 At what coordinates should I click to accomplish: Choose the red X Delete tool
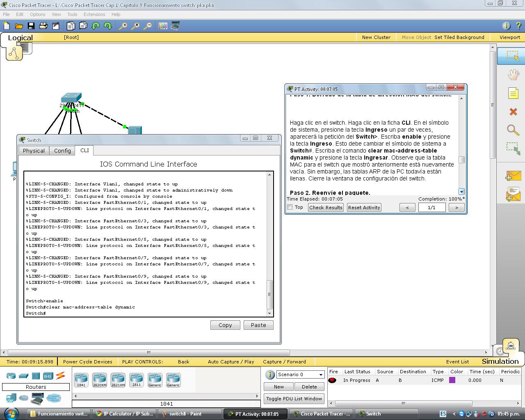pyautogui.click(x=513, y=112)
